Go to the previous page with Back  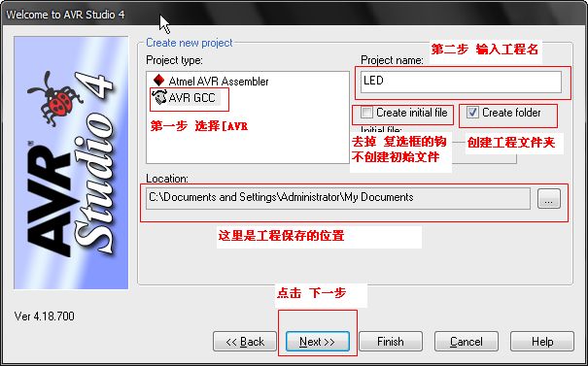click(x=245, y=342)
